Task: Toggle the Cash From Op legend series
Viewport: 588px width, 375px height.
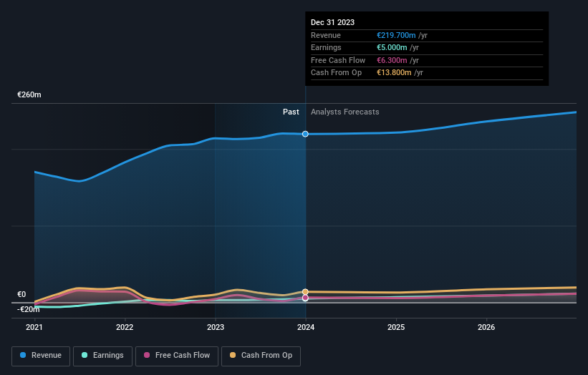Action: [261, 356]
